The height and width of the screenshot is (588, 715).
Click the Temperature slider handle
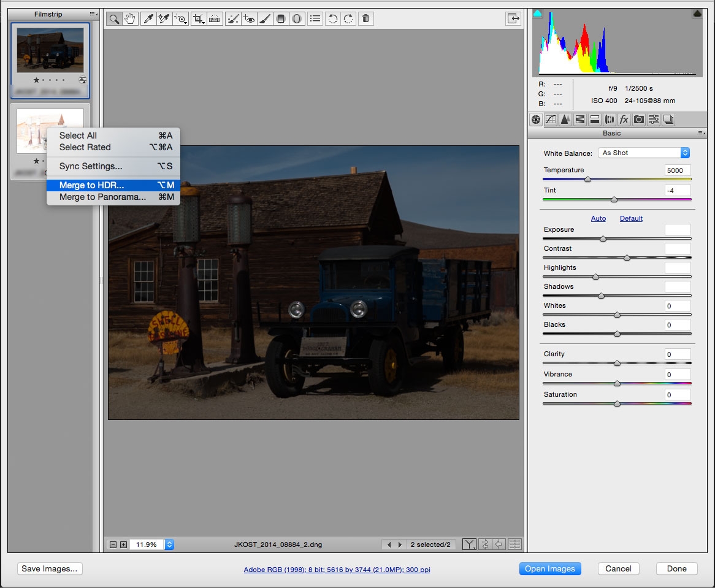pyautogui.click(x=587, y=180)
